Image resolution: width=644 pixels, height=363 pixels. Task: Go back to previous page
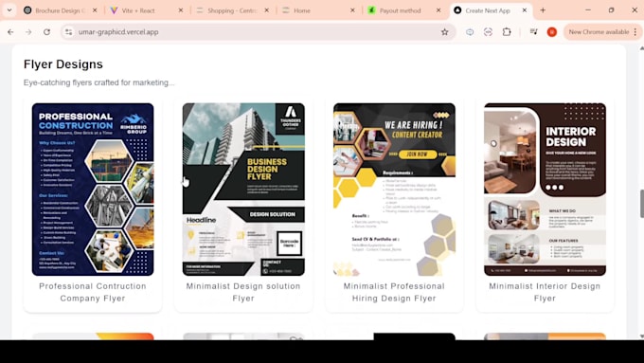click(10, 31)
